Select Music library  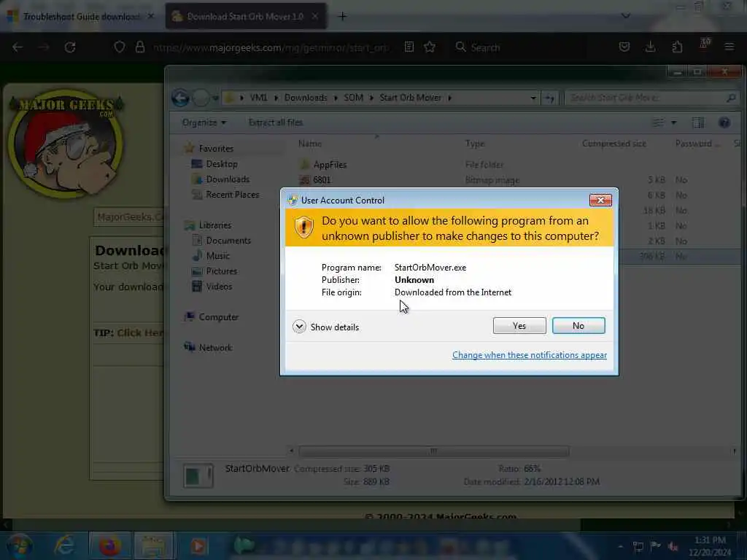[x=217, y=256]
